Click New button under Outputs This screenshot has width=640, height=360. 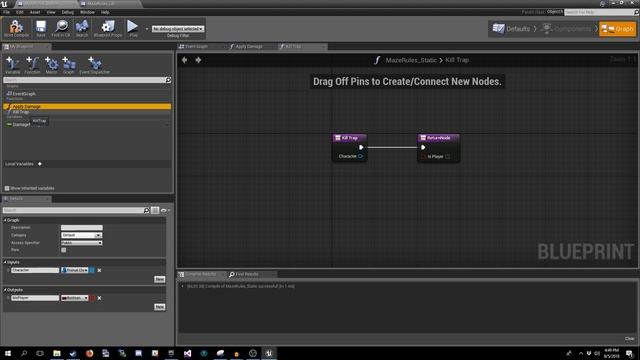[160, 307]
